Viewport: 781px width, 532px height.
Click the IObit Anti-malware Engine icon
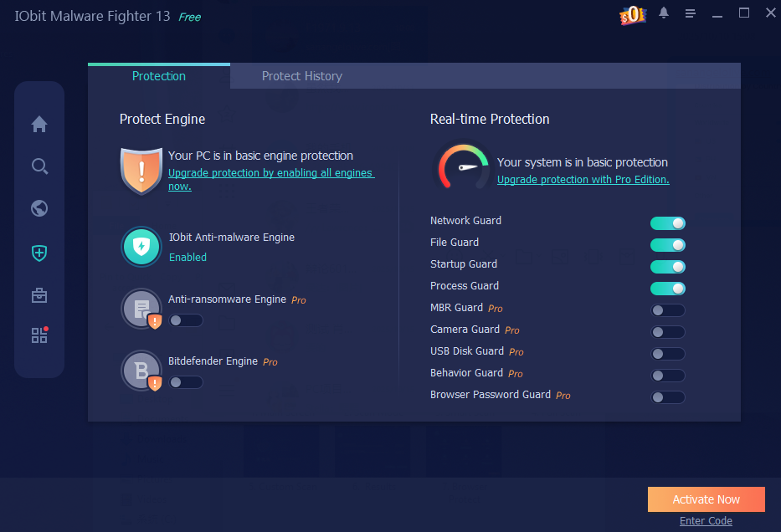click(141, 247)
